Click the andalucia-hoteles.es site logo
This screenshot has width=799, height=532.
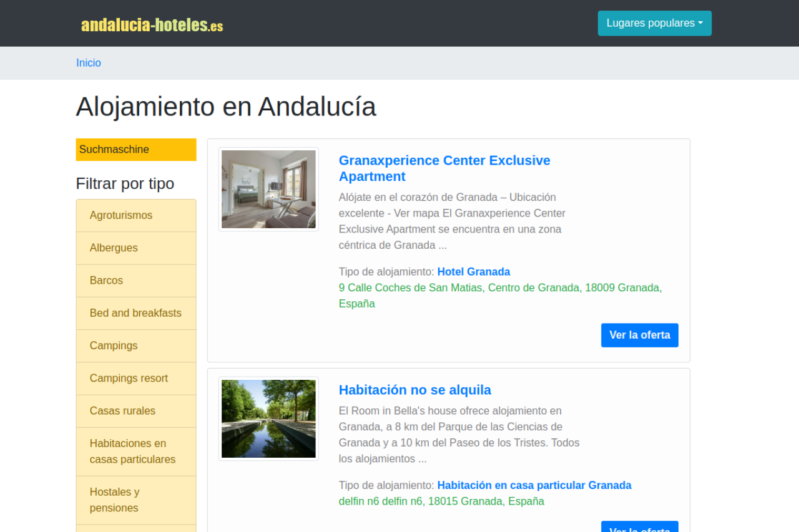(152, 25)
